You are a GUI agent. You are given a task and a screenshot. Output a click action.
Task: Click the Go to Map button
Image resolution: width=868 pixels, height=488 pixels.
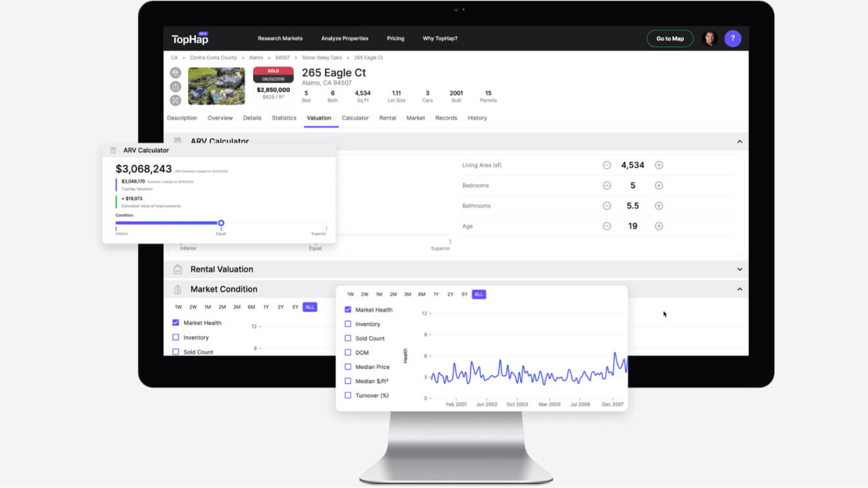point(670,39)
